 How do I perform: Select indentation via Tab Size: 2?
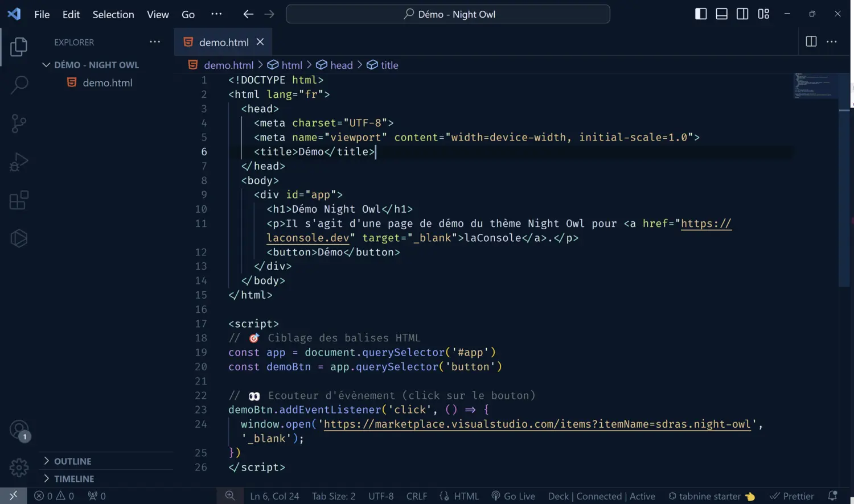click(x=334, y=496)
